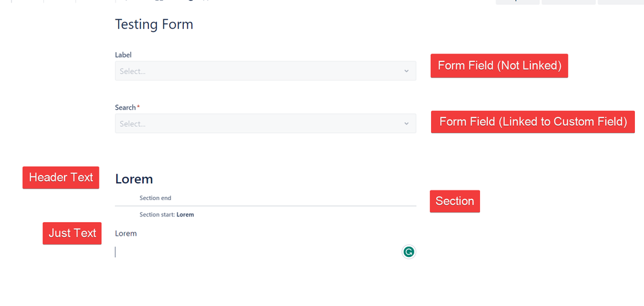
Task: Click the red 'Section' tag
Action: tap(454, 201)
